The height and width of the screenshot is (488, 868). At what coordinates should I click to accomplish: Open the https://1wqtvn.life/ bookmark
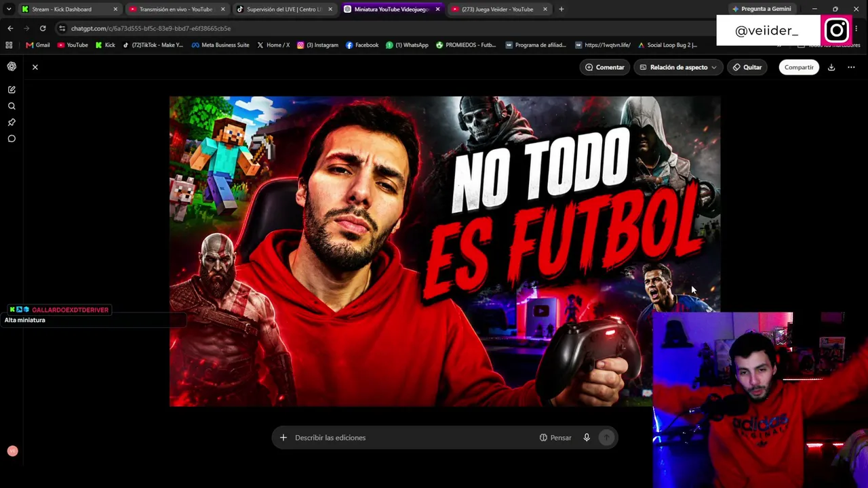coord(602,45)
